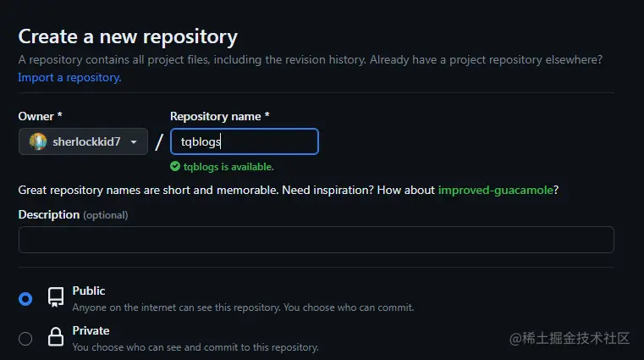
Task: Click the sherlockkid7 avatar icon
Action: coord(38,141)
